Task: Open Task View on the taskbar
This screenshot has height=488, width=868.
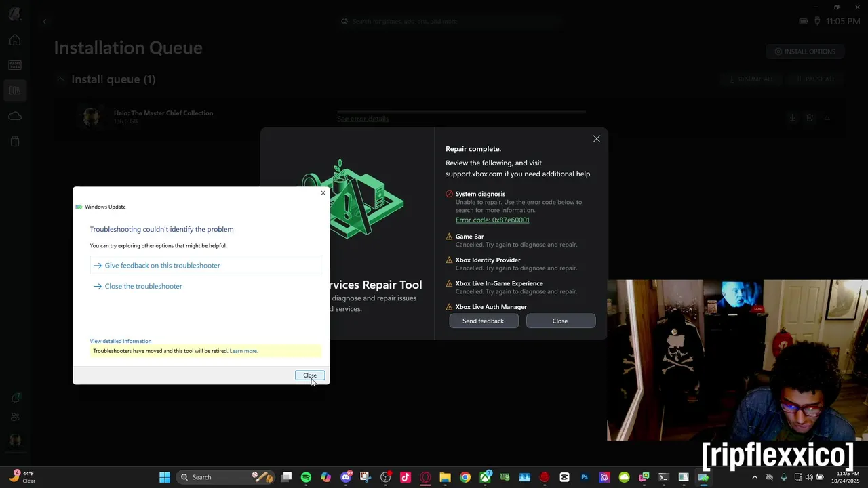Action: (286, 477)
